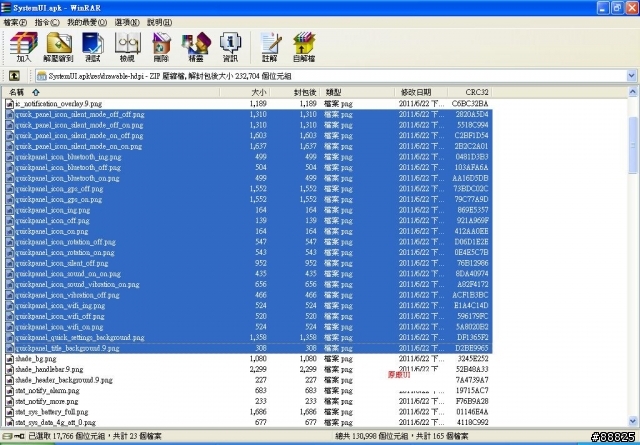Click file icon of quickpanel_icon_wifi_on.png
The image size is (640, 445).
coord(10,327)
